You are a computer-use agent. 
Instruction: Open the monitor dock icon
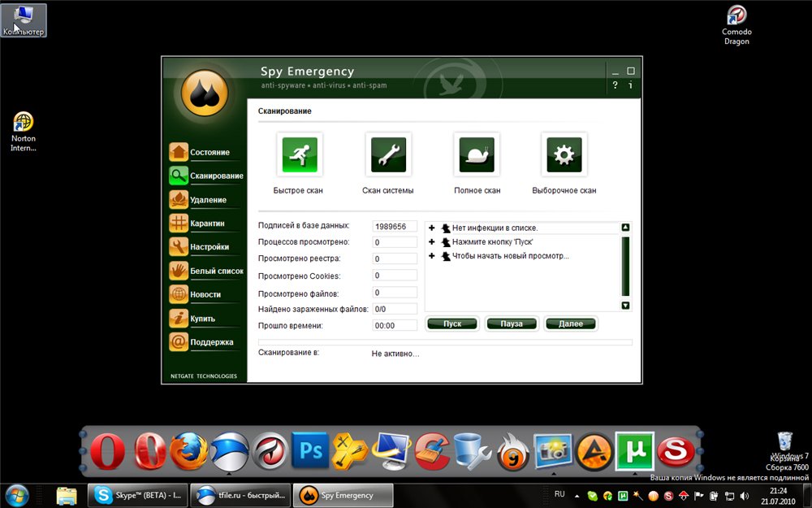pyautogui.click(x=391, y=451)
